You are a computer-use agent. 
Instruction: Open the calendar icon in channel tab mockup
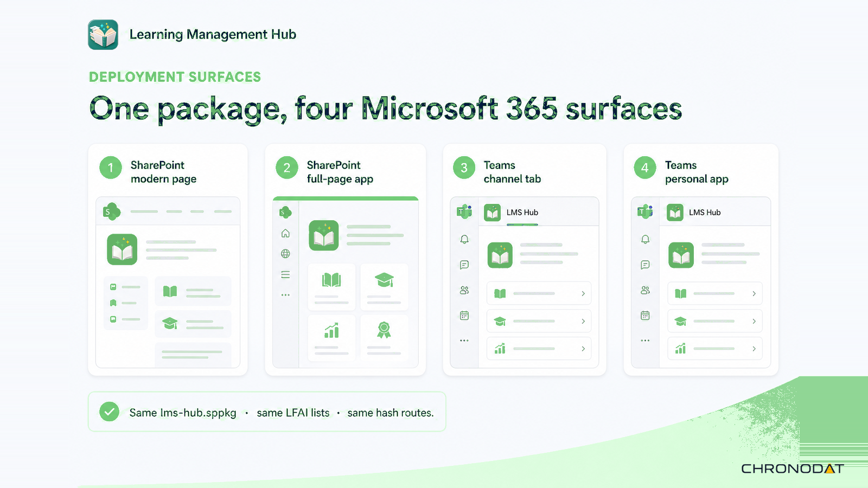464,316
